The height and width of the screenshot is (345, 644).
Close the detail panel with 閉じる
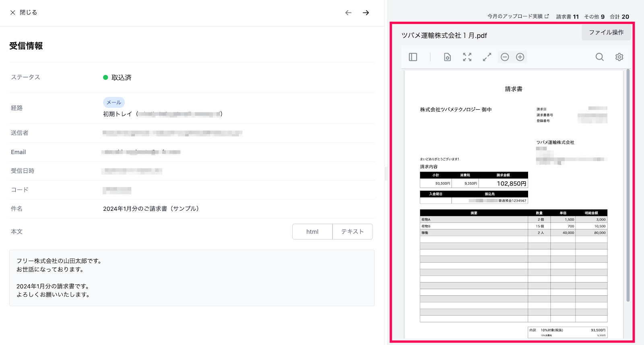tap(24, 12)
